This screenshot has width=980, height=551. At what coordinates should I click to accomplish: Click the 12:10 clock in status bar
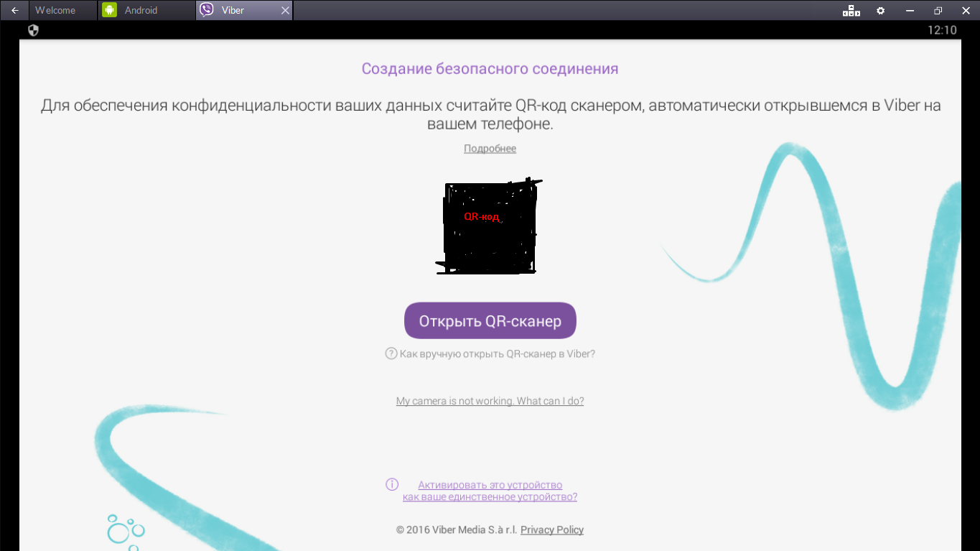click(x=942, y=30)
